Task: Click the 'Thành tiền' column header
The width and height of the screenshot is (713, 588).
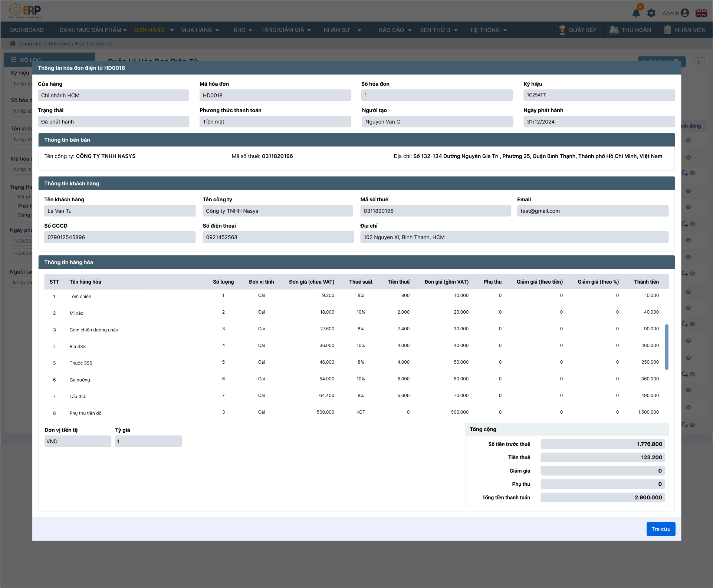Action: pos(646,282)
